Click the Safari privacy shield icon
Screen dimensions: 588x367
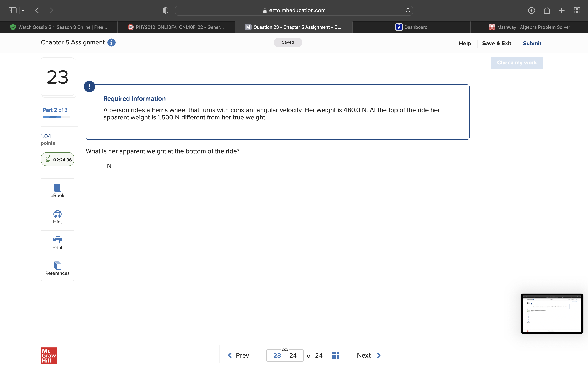tap(165, 10)
